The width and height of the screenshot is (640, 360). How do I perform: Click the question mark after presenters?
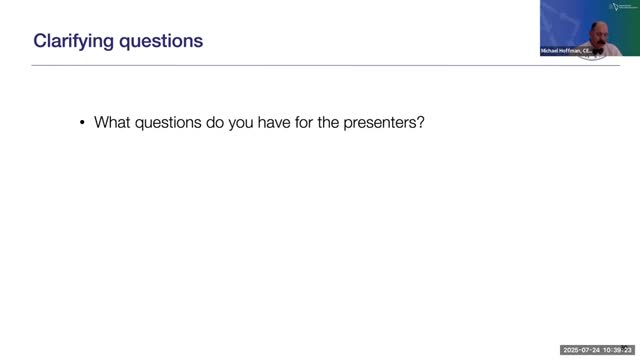(x=420, y=122)
